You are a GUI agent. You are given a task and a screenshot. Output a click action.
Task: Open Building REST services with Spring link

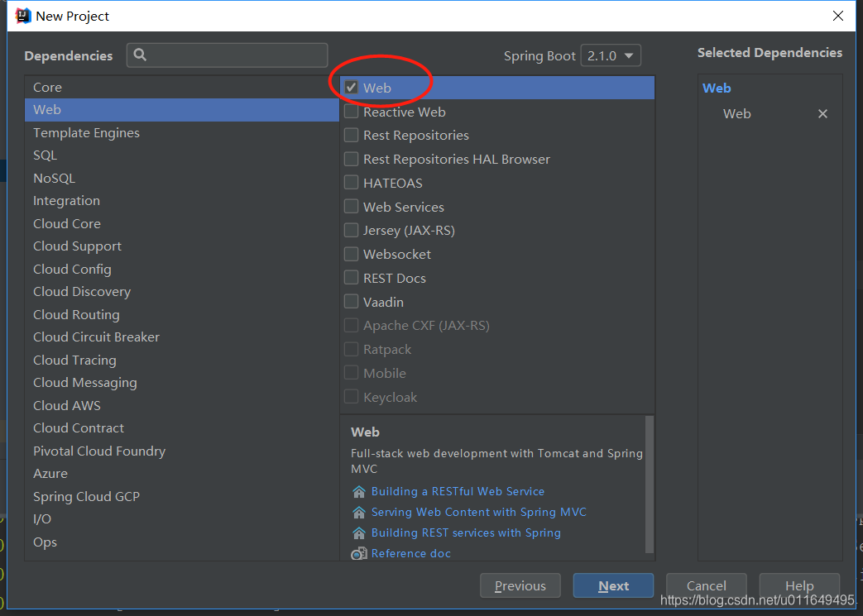tap(466, 533)
